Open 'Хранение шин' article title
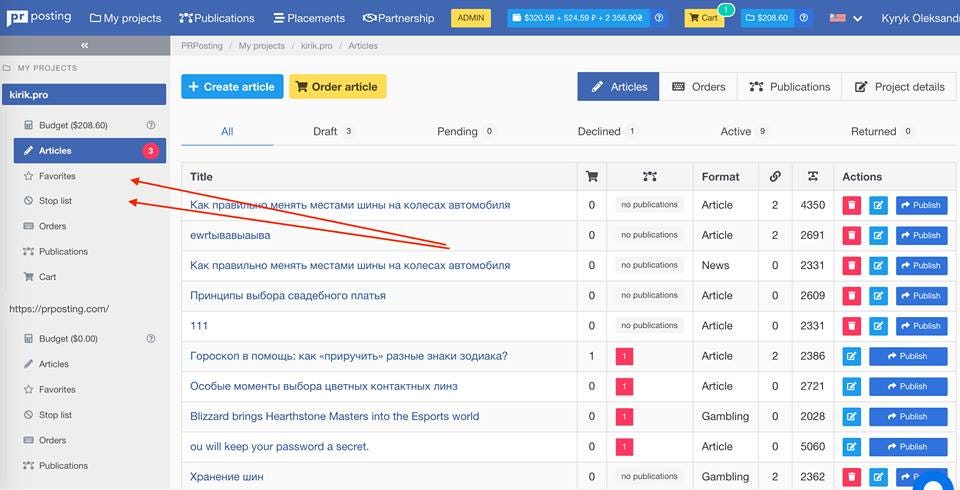The height and width of the screenshot is (490, 960). click(x=227, y=477)
